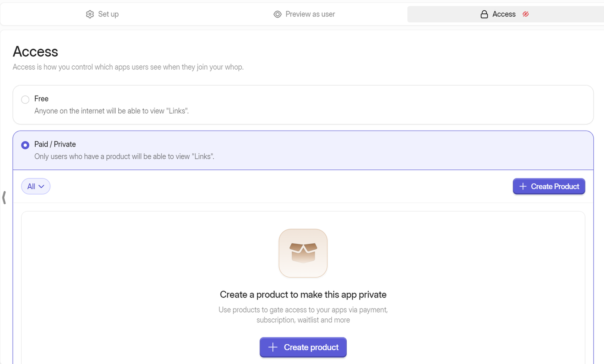Screen dimensions: 604x364
Task: Select the Free access option
Action: pyautogui.click(x=25, y=99)
